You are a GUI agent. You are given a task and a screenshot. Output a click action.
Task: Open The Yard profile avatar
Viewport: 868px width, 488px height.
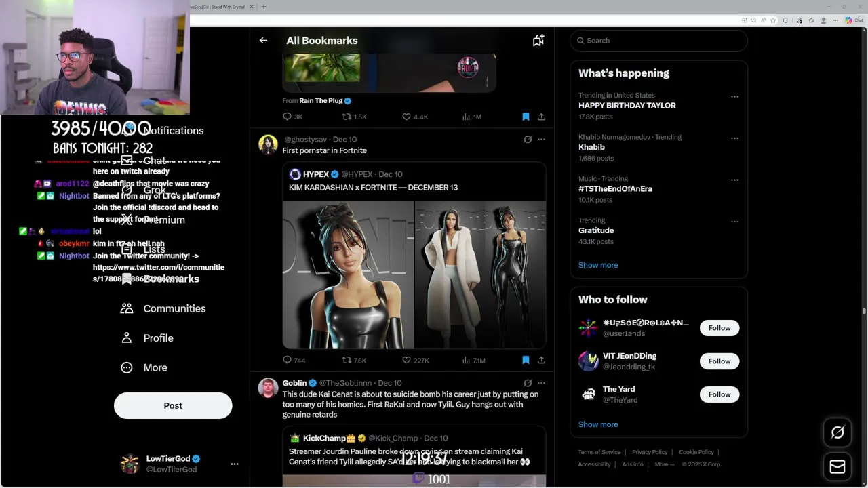(588, 394)
